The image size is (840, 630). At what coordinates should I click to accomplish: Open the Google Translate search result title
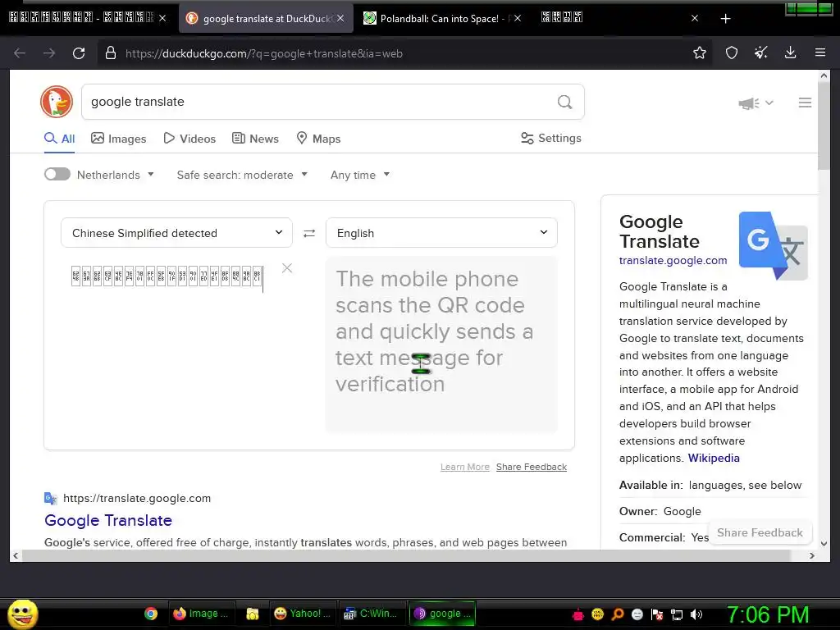(x=108, y=520)
